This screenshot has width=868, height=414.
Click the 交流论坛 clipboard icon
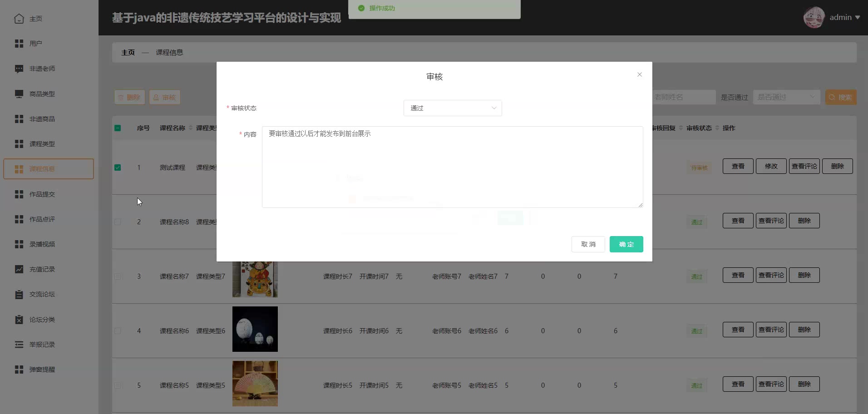(19, 294)
